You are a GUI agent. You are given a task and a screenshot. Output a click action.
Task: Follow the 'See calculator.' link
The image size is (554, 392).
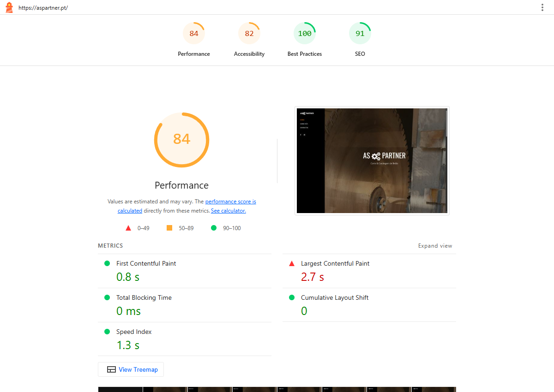coord(229,211)
